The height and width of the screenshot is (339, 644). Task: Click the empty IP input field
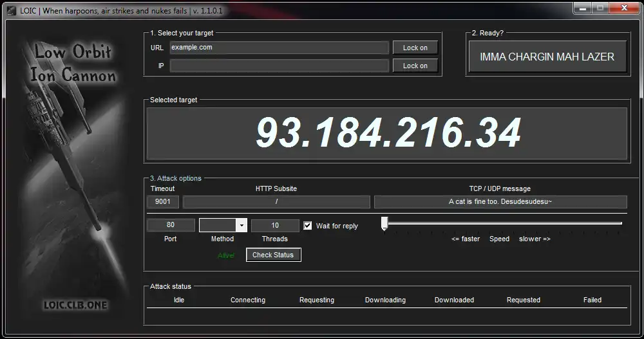(279, 66)
